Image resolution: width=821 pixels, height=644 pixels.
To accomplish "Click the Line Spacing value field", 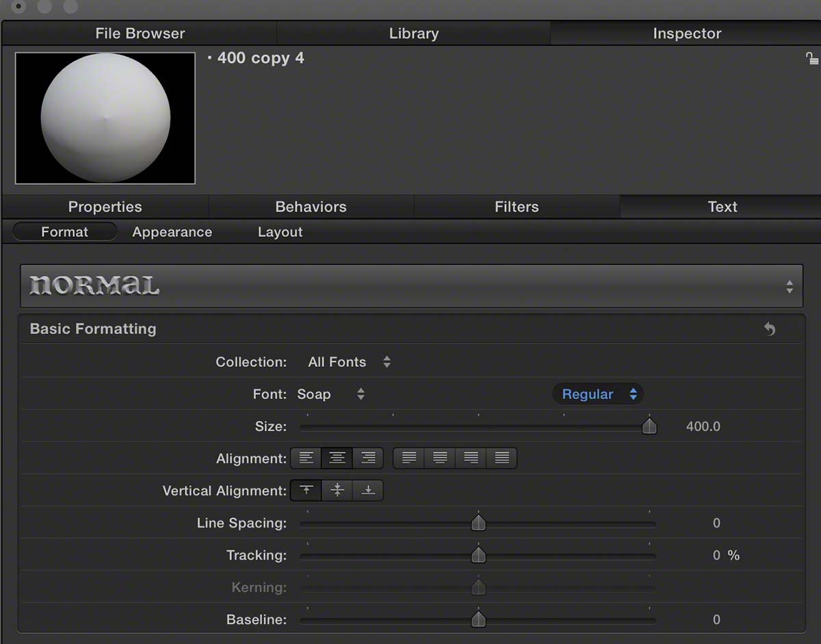I will 716,523.
